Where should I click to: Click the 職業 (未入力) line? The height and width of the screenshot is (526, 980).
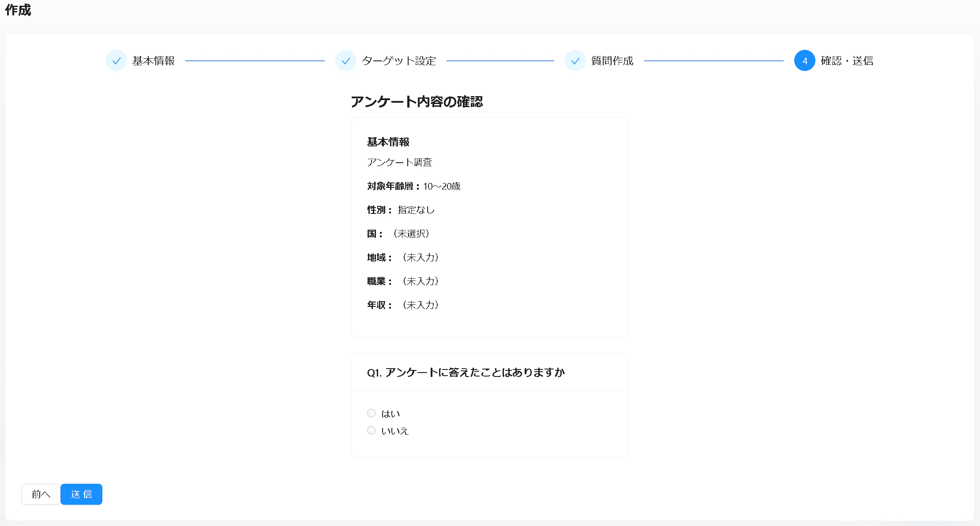(403, 281)
